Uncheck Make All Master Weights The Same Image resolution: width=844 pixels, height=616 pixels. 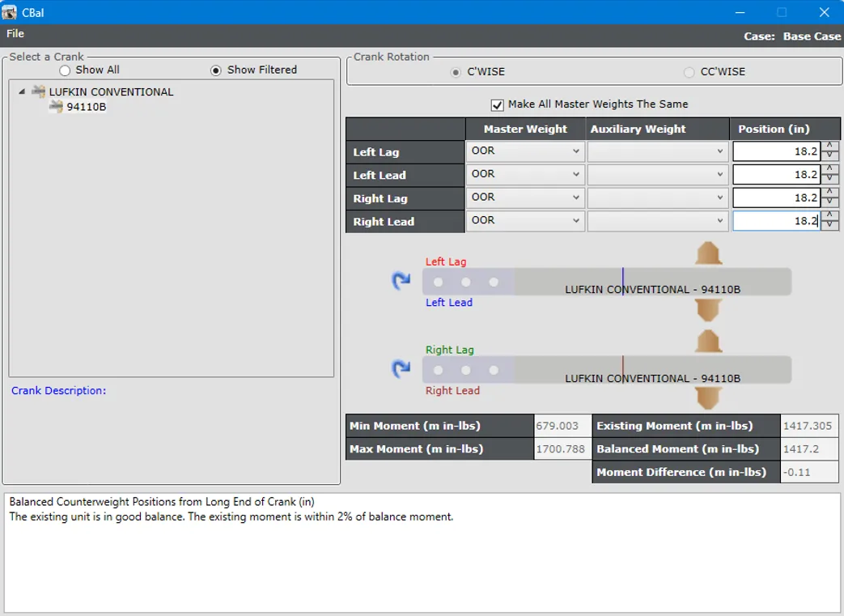(x=497, y=104)
